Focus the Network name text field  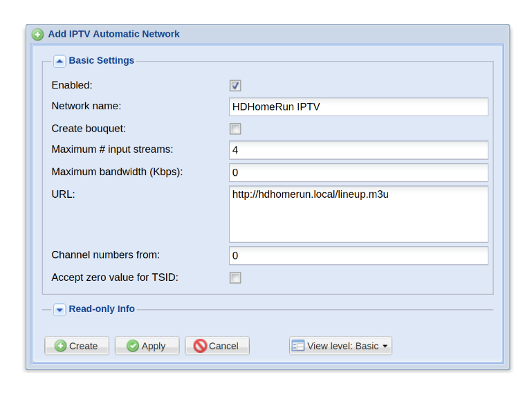point(358,107)
